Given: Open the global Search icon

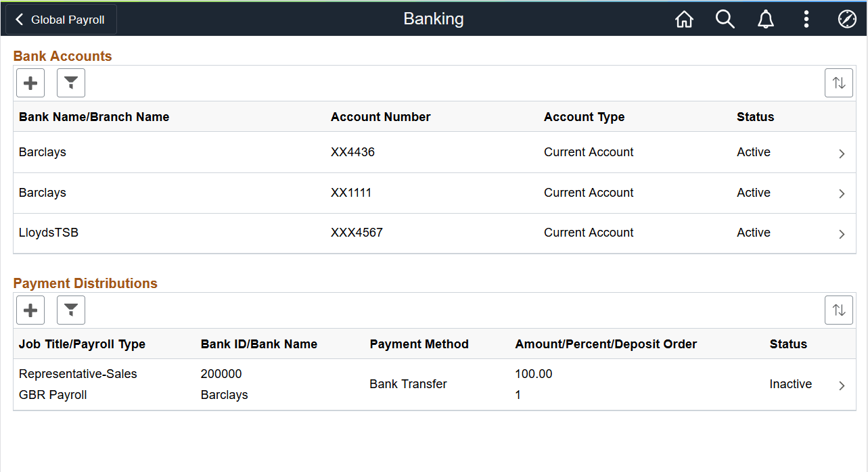Looking at the screenshot, I should (x=725, y=19).
